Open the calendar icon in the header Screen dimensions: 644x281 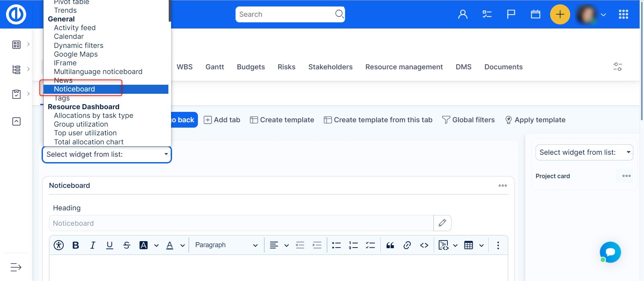click(x=535, y=14)
